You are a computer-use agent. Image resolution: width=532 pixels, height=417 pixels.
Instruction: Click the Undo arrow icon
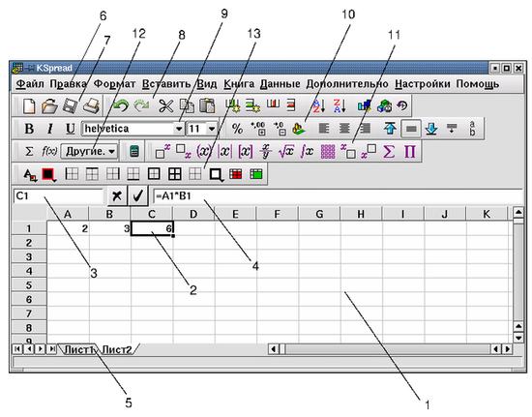121,105
